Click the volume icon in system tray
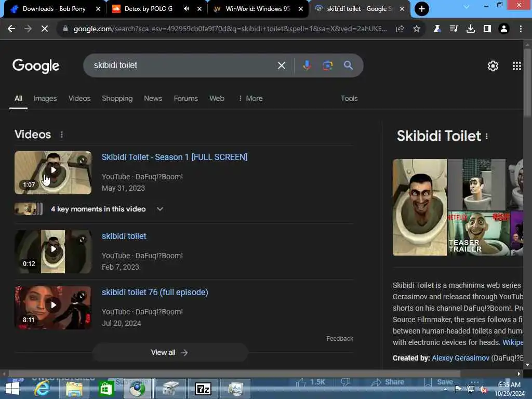This screenshot has width=532, height=399. pos(483,389)
